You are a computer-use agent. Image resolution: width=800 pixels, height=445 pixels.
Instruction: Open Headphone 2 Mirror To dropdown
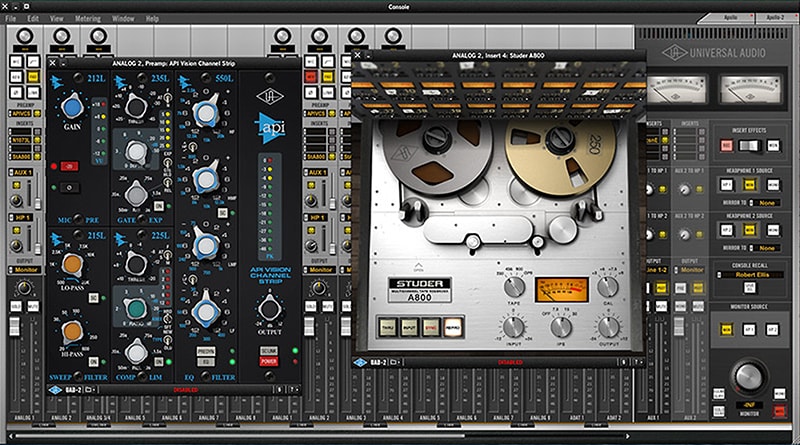pyautogui.click(x=764, y=248)
